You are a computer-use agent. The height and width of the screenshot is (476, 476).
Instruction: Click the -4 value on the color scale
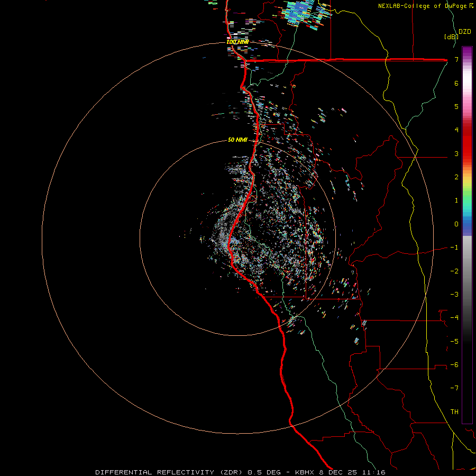[454, 317]
